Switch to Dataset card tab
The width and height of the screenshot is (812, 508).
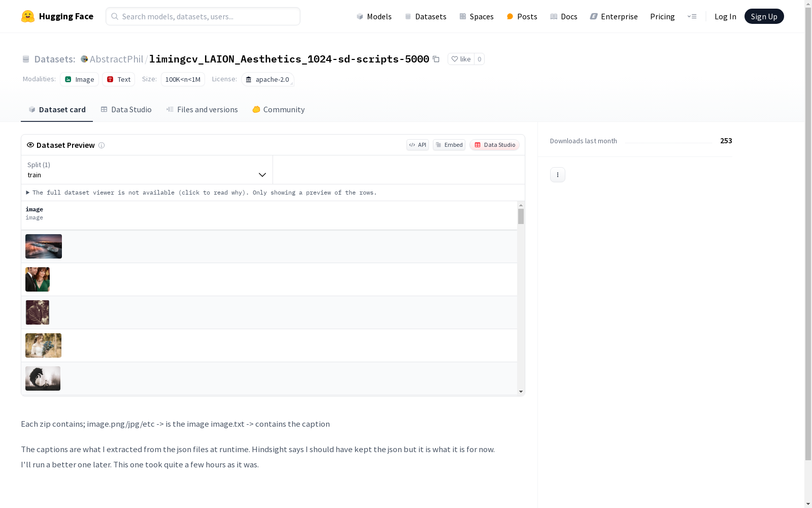click(57, 109)
